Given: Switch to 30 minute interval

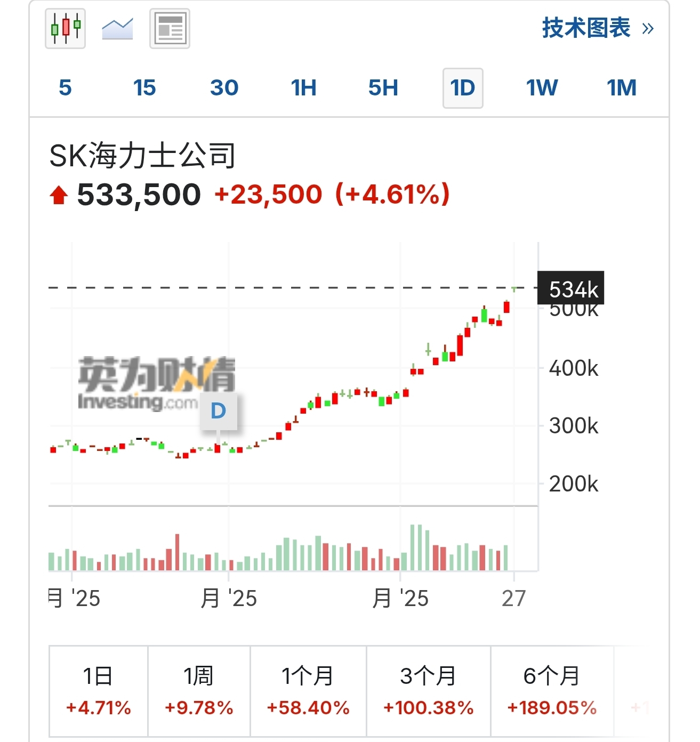Looking at the screenshot, I should tap(224, 88).
